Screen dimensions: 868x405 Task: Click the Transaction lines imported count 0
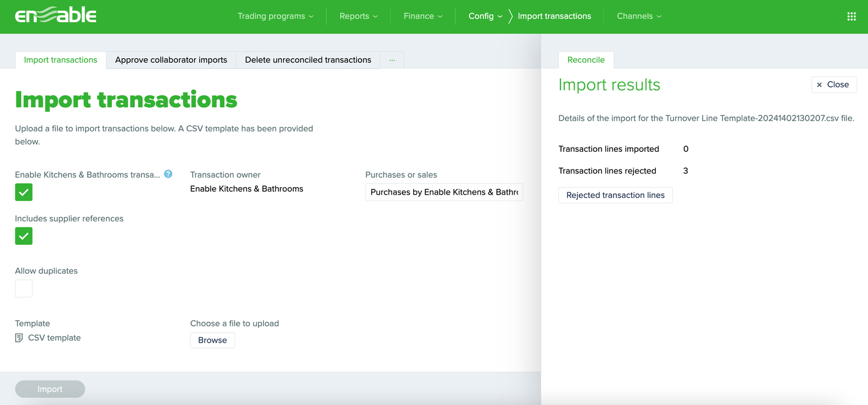(x=685, y=149)
